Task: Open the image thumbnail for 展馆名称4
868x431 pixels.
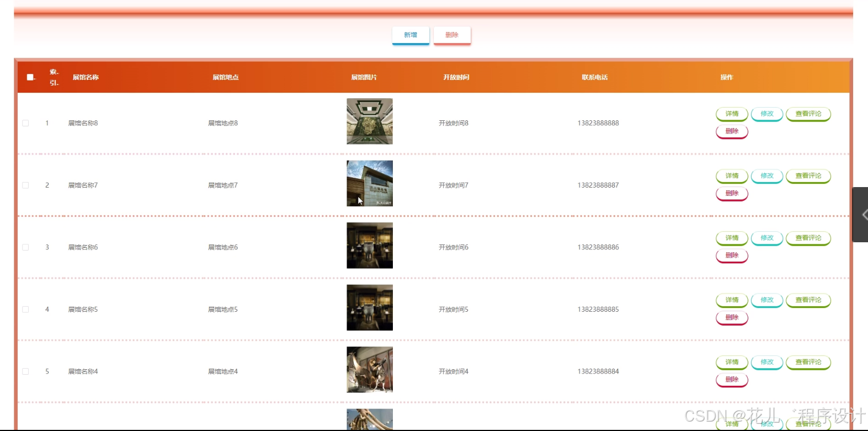Action: click(x=370, y=370)
